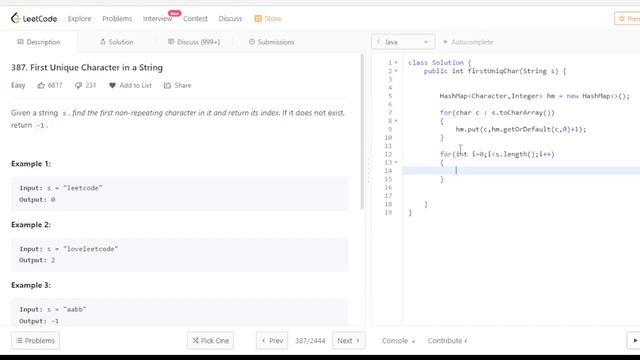Go to the Next problem
The height and width of the screenshot is (360, 640).
pyautogui.click(x=349, y=340)
